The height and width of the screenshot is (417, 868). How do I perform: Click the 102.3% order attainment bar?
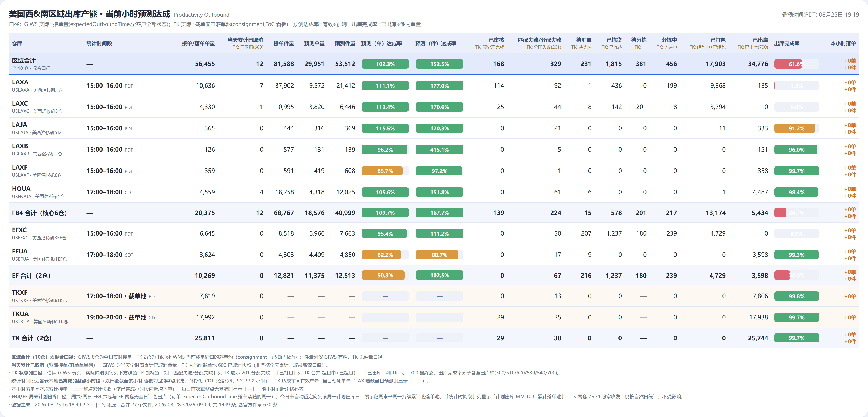point(385,64)
